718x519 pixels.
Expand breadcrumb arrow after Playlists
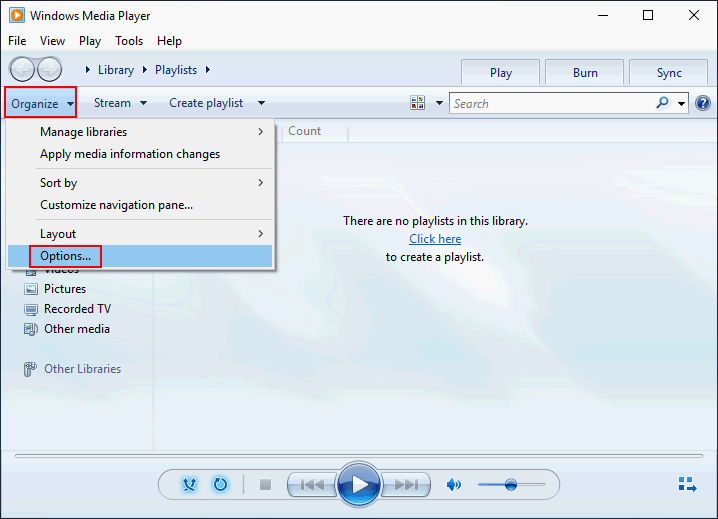[208, 70]
